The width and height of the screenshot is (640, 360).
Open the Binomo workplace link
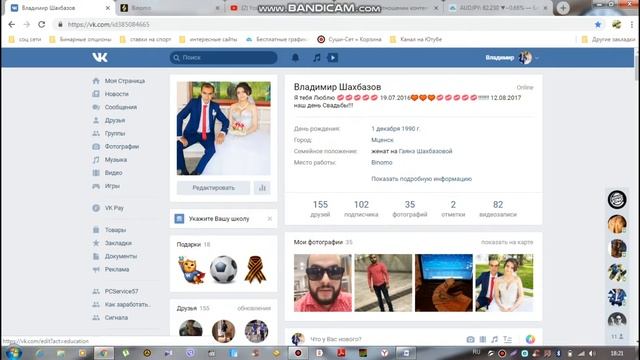[x=382, y=162]
